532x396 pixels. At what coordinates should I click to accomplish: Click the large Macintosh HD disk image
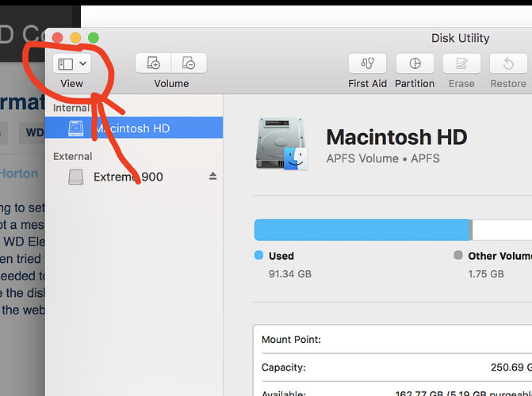point(282,143)
